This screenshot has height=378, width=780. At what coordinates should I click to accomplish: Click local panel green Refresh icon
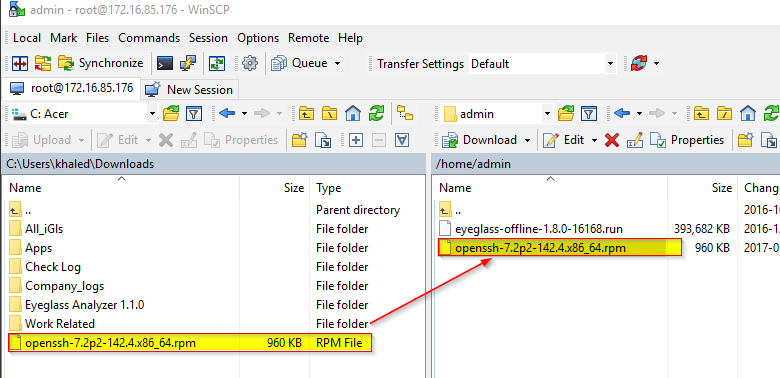[x=376, y=114]
